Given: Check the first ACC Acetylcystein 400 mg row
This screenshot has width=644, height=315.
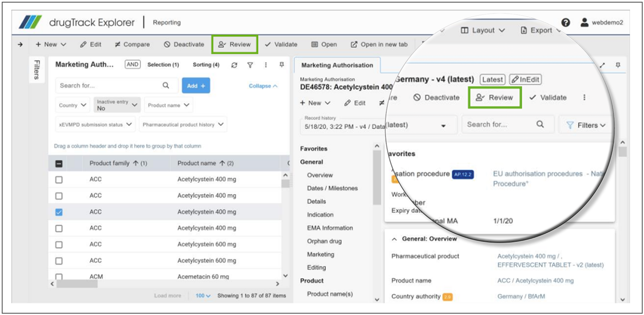Looking at the screenshot, I should coord(59,179).
